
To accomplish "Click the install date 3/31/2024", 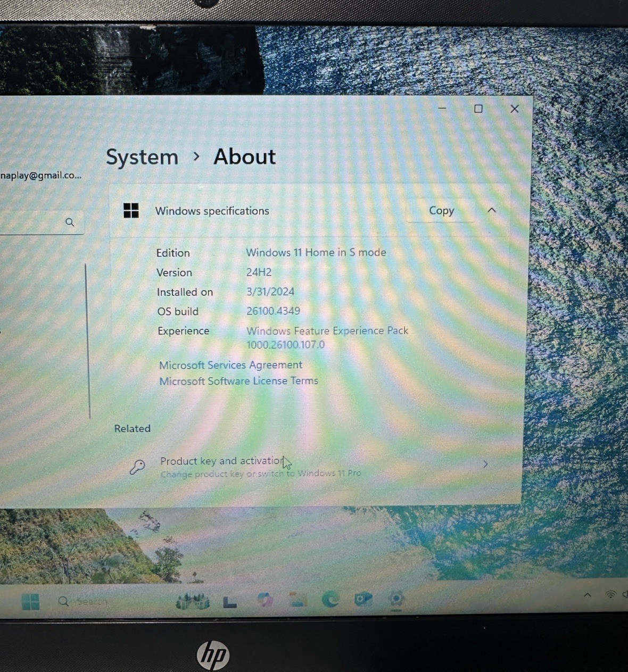I will 270,292.
